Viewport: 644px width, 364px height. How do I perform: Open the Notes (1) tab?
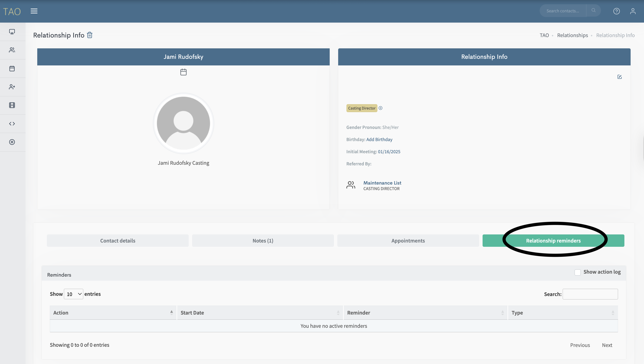[x=263, y=240]
